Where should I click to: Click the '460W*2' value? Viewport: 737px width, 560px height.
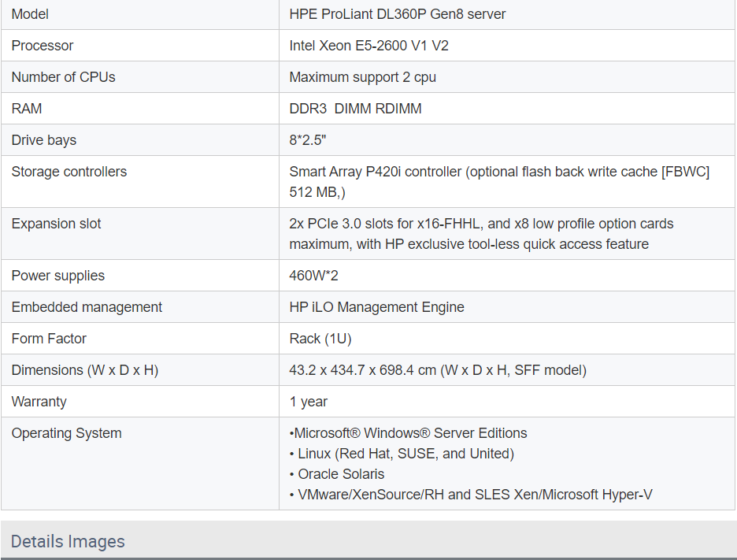(x=313, y=276)
